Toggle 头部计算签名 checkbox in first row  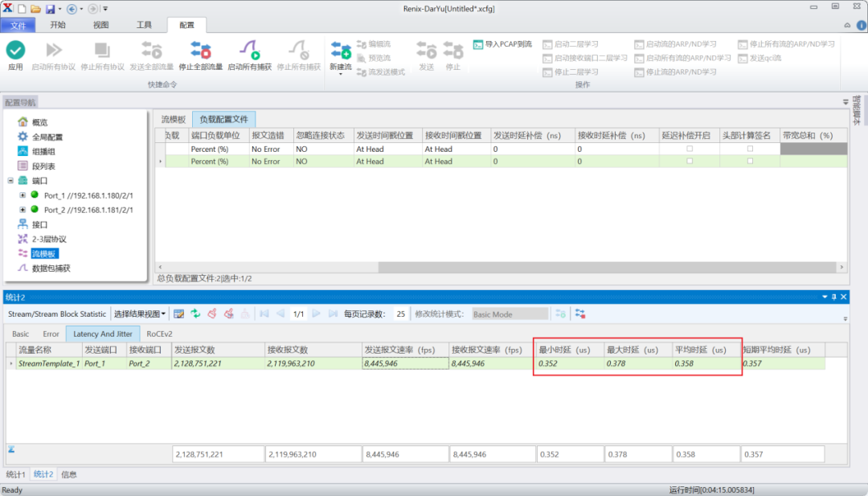pyautogui.click(x=750, y=149)
